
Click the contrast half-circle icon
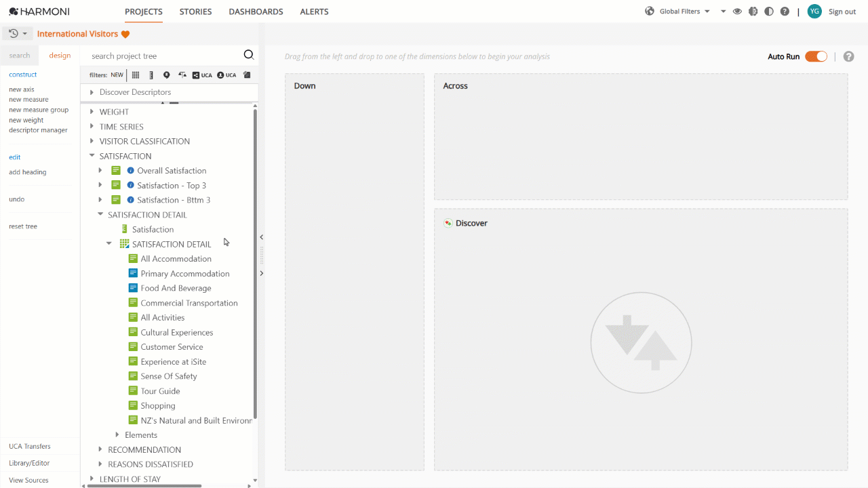[x=769, y=12]
